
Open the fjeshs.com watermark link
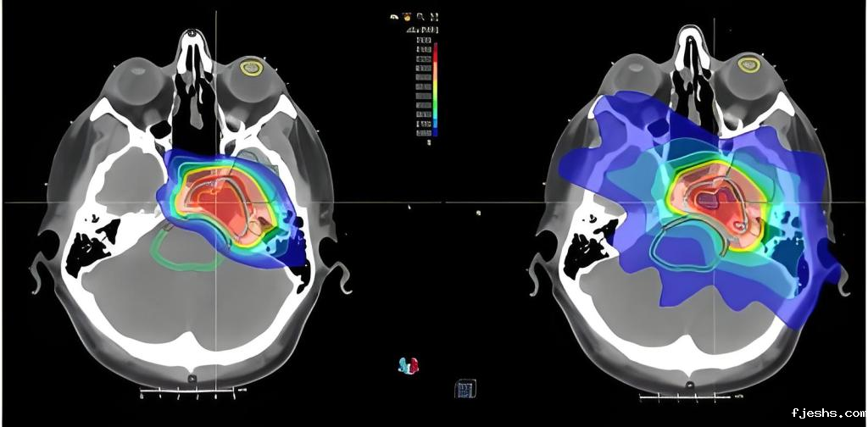[826, 414]
